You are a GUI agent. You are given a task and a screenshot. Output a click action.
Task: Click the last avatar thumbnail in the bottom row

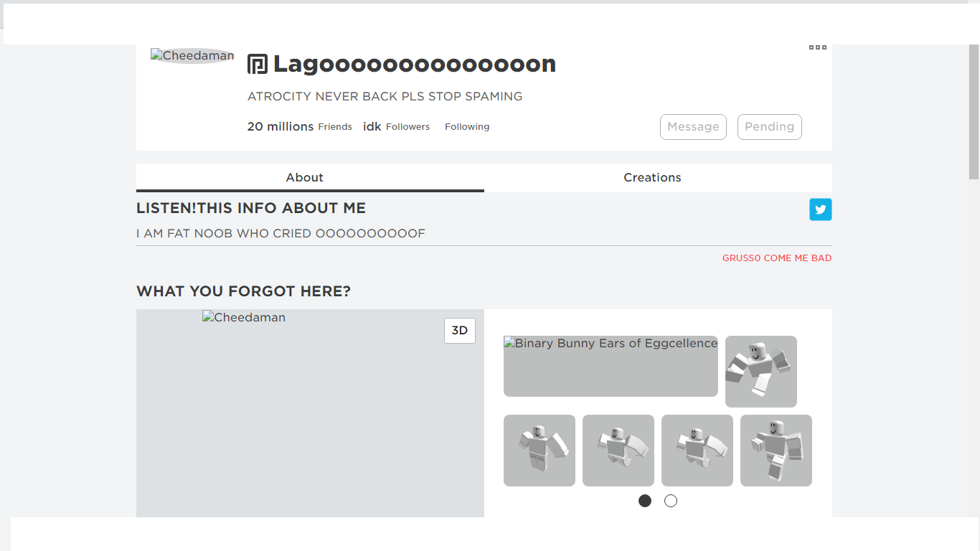point(776,451)
